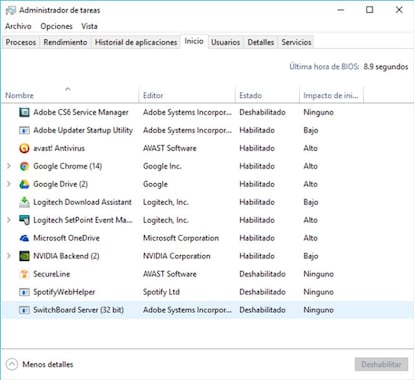Click the Habilitado status of avast! Antivirus
This screenshot has height=380, width=414.
[257, 148]
